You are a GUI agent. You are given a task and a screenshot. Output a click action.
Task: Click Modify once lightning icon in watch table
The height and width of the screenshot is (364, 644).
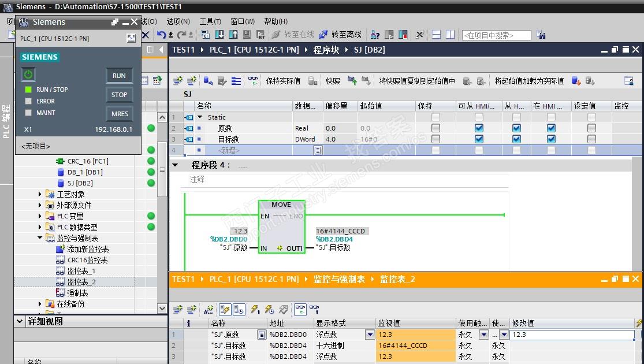pyautogui.click(x=255, y=309)
